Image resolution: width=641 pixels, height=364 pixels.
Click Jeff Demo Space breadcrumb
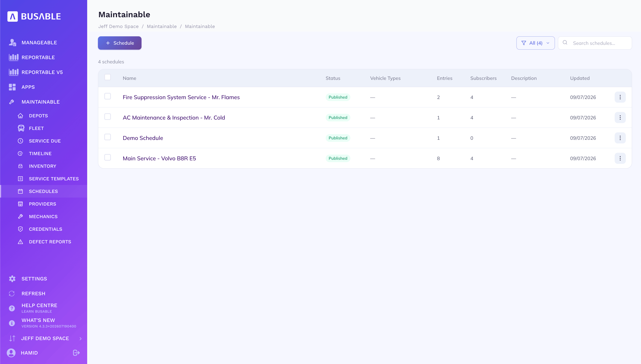point(118,27)
